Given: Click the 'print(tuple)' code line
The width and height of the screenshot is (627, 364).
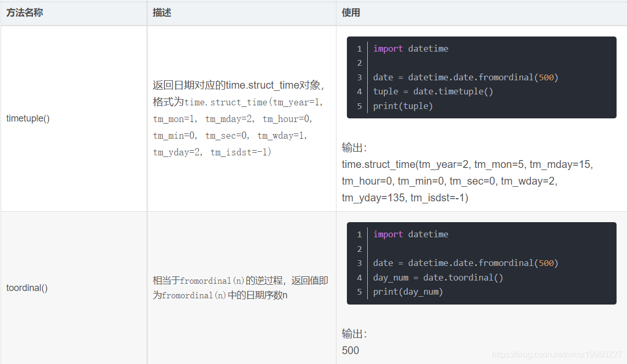Looking at the screenshot, I should click(x=403, y=106).
